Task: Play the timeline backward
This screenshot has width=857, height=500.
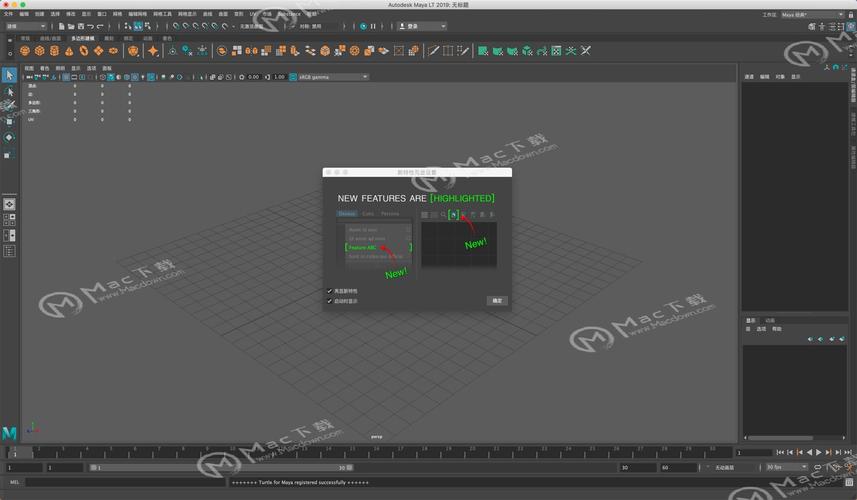Action: [809, 452]
